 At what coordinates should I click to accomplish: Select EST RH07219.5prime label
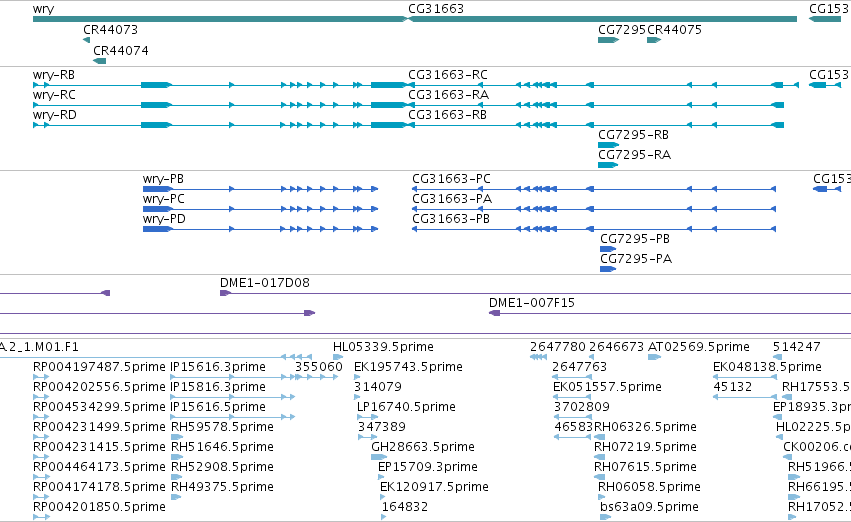[x=645, y=448]
